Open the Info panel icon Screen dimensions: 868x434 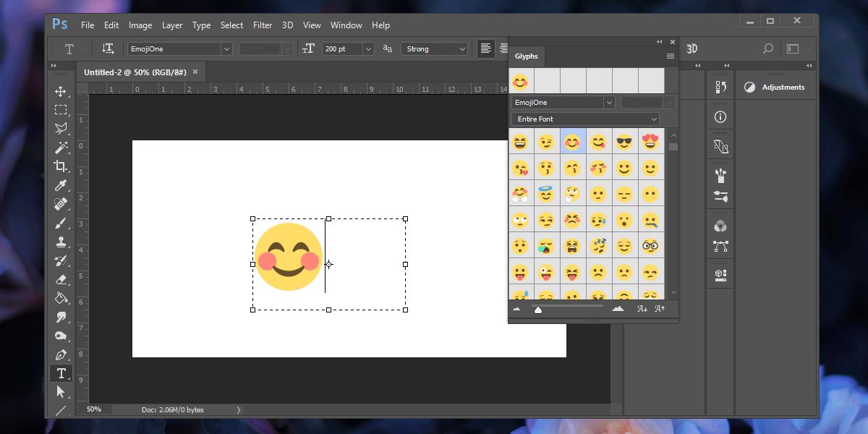coord(720,116)
